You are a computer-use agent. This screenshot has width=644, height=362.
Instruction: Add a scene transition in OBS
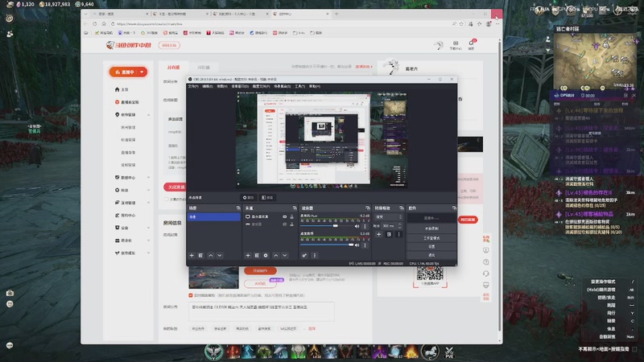pos(378,234)
